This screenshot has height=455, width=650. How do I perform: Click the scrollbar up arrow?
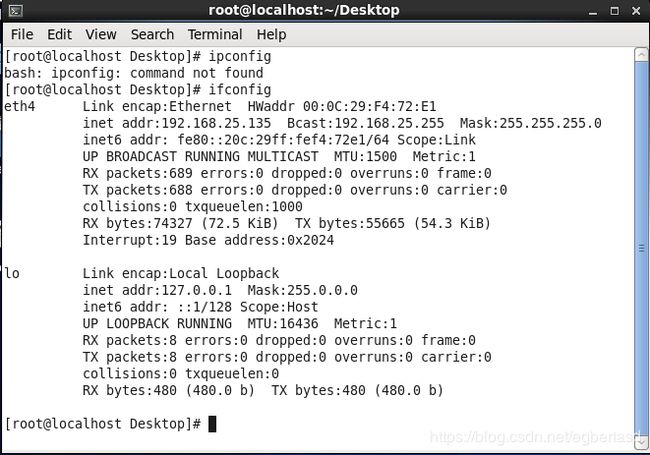(641, 55)
